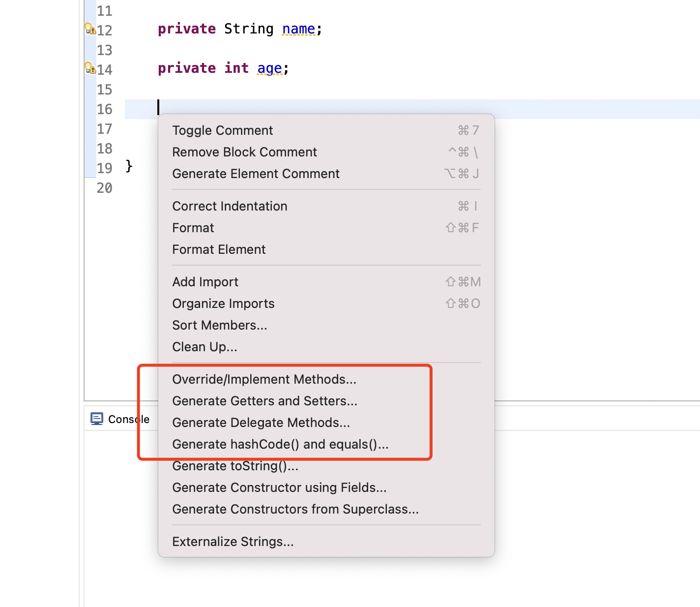Choose Generate Getters and Setters
The image size is (700, 607).
264,401
